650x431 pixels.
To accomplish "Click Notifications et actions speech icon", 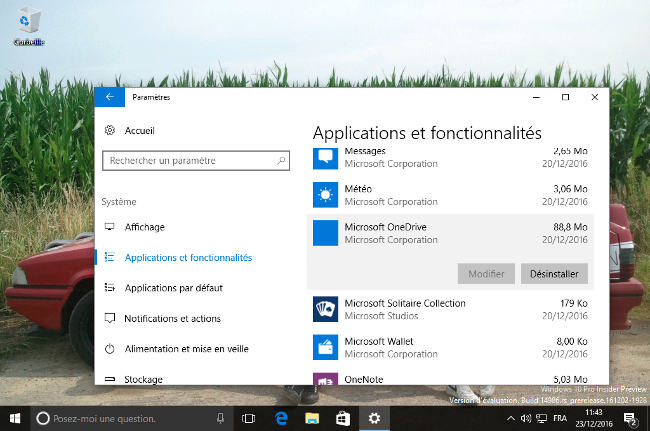I will pyautogui.click(x=109, y=318).
